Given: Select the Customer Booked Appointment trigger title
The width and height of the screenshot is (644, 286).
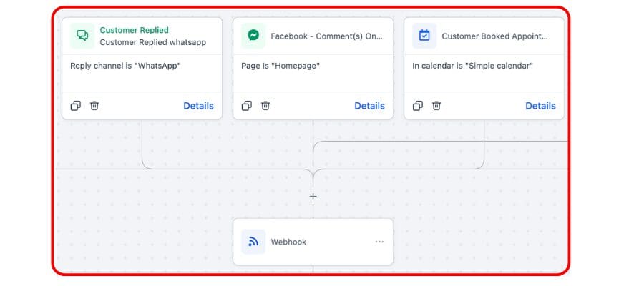Looking at the screenshot, I should pos(494,36).
